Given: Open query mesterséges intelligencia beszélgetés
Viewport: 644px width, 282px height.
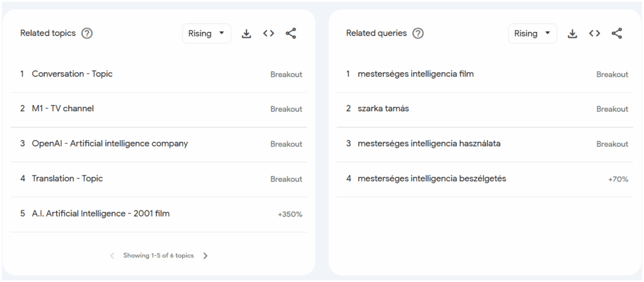Looking at the screenshot, I should pos(485,179).
